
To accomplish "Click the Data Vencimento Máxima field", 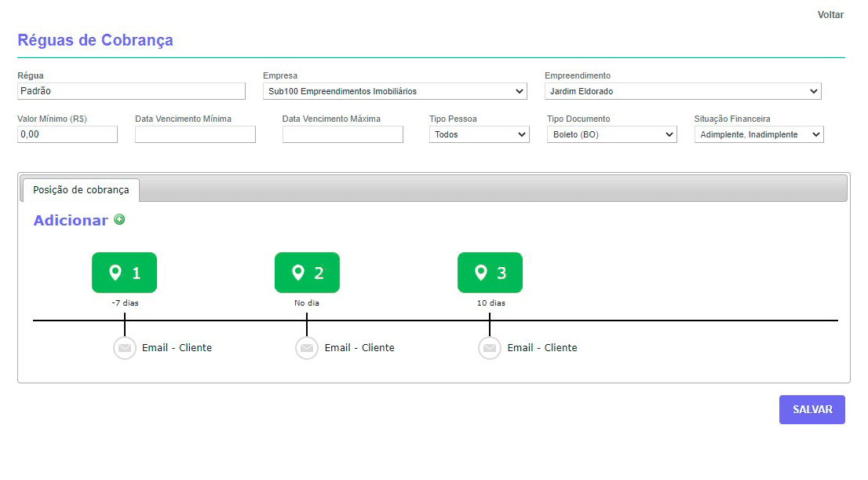I will [342, 135].
